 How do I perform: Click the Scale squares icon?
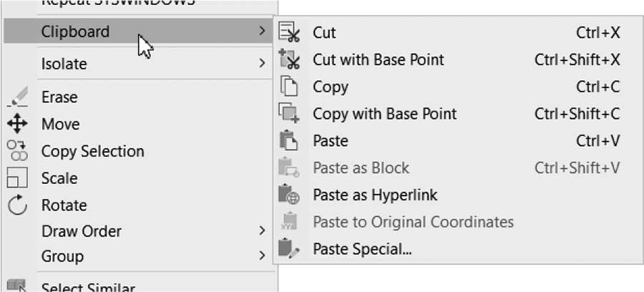coord(17,178)
